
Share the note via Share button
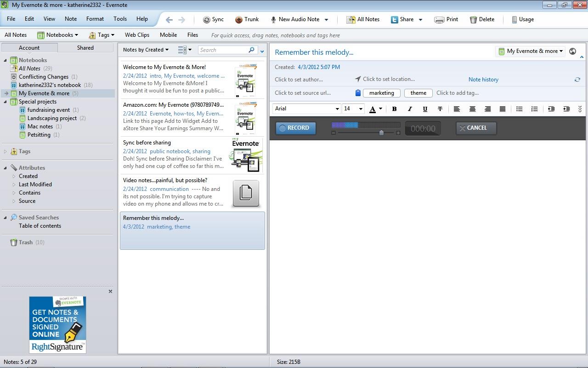pos(402,19)
